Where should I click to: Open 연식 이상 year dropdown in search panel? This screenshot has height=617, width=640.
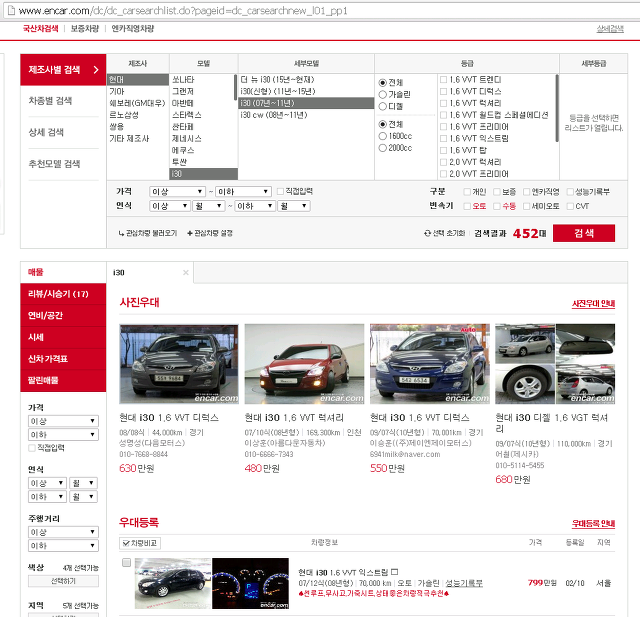tap(170, 206)
